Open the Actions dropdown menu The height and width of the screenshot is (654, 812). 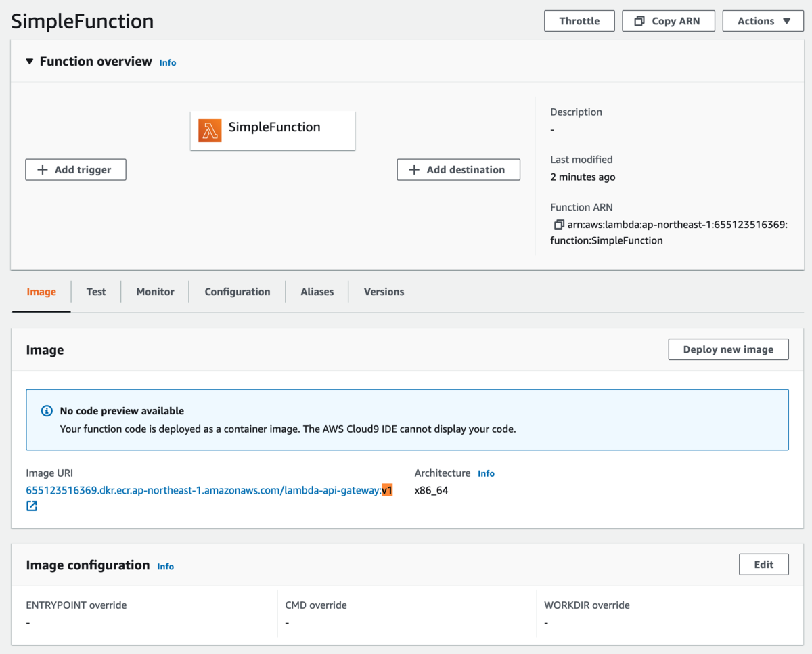(764, 21)
